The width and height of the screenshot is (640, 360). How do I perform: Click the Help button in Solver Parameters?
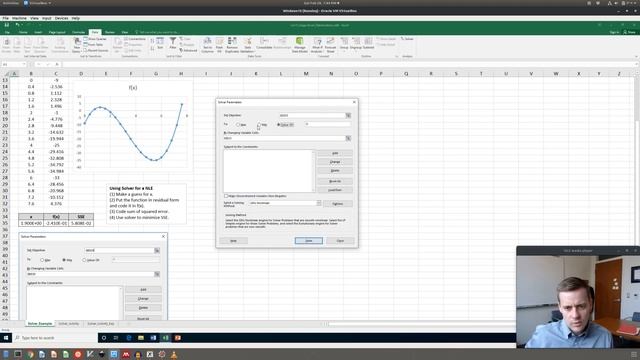click(233, 241)
